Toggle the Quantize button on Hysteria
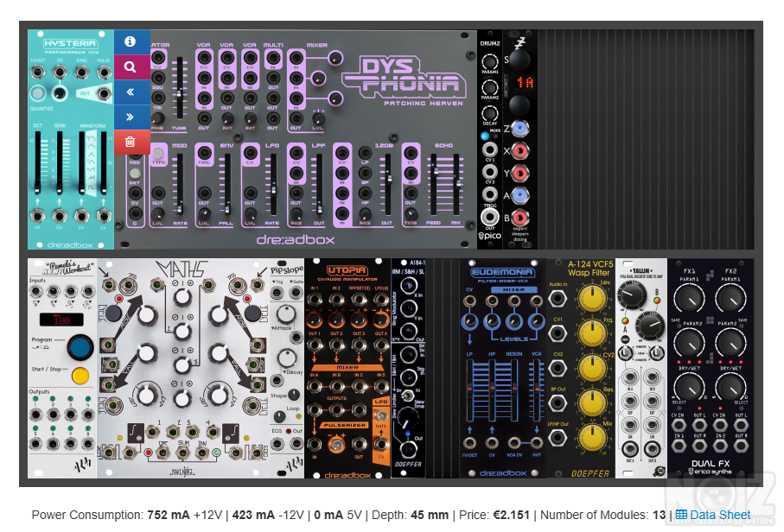This screenshot has width=784, height=532. [38, 94]
